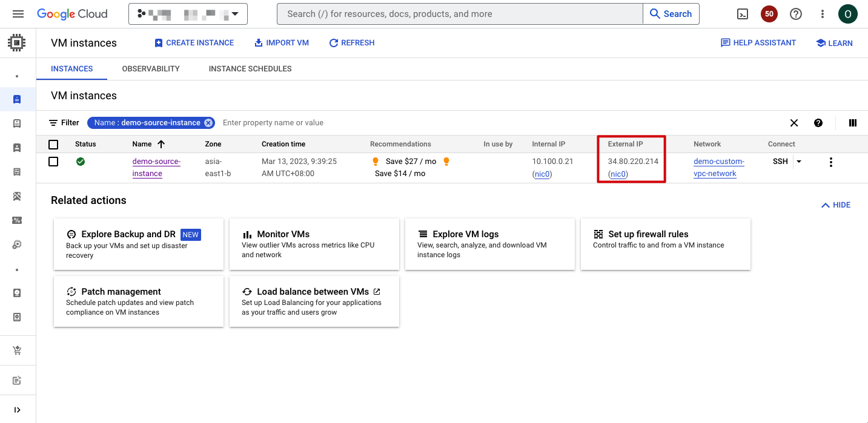Select all instances with header checkbox
This screenshot has height=423, width=868.
pos(53,145)
